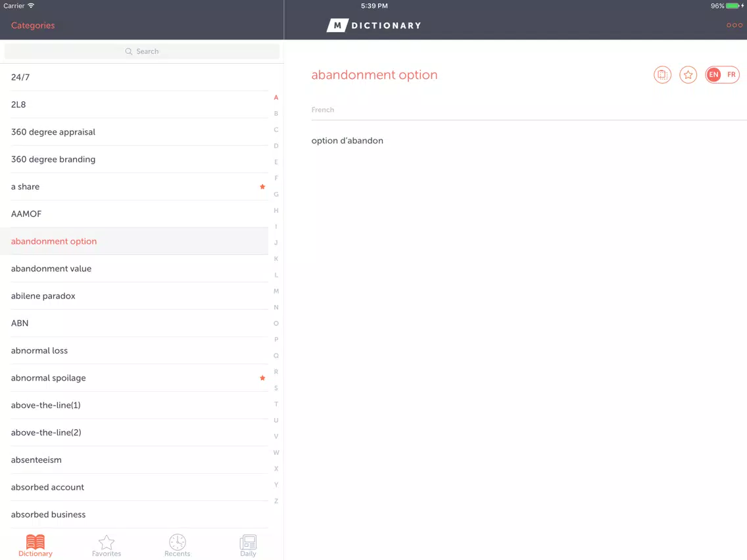The image size is (747, 560).
Task: Jump to letter A in index
Action: [276, 98]
